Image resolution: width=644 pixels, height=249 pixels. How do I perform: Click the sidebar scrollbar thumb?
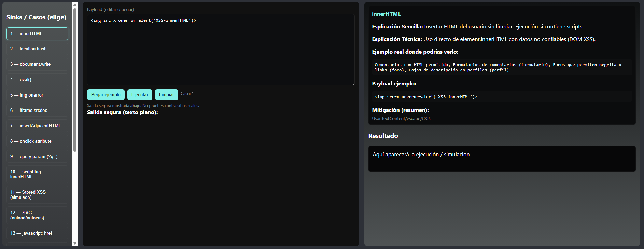coord(75,80)
